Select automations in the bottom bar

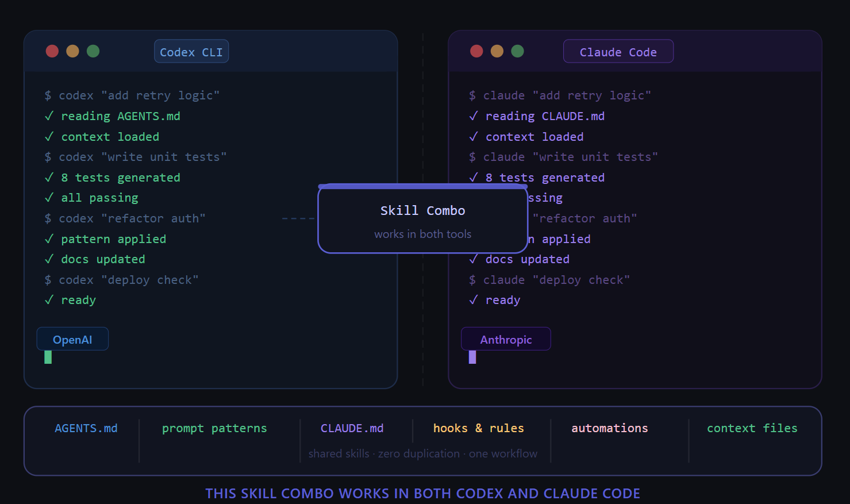[x=610, y=428]
